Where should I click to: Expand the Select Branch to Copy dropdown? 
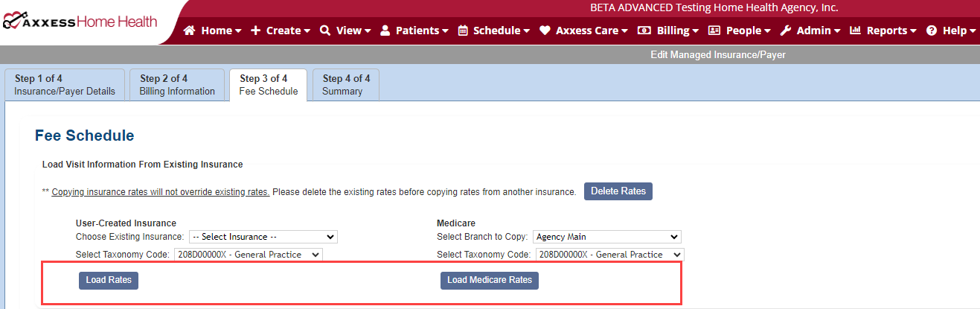pyautogui.click(x=607, y=237)
